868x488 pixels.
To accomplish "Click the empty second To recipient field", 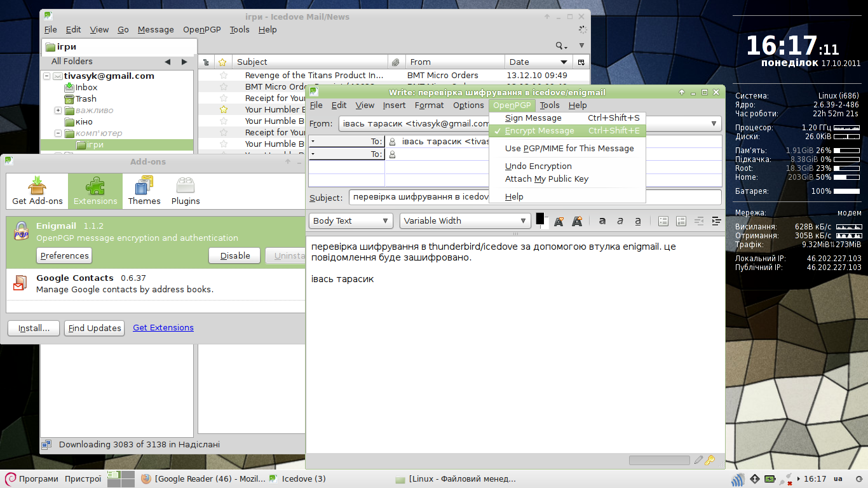I will [553, 154].
